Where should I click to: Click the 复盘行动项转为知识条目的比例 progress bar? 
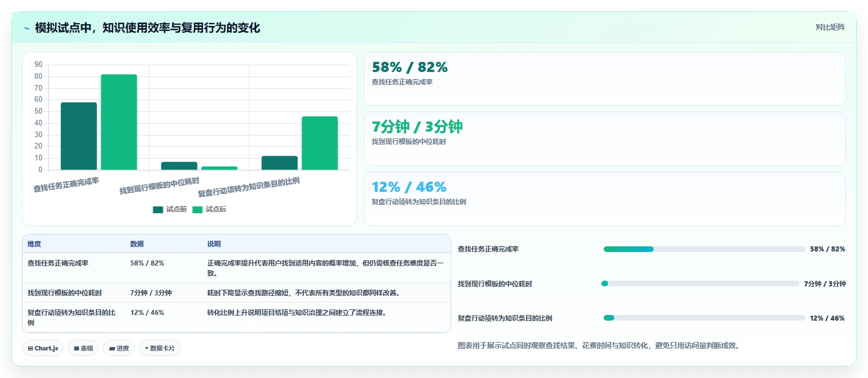(x=704, y=318)
